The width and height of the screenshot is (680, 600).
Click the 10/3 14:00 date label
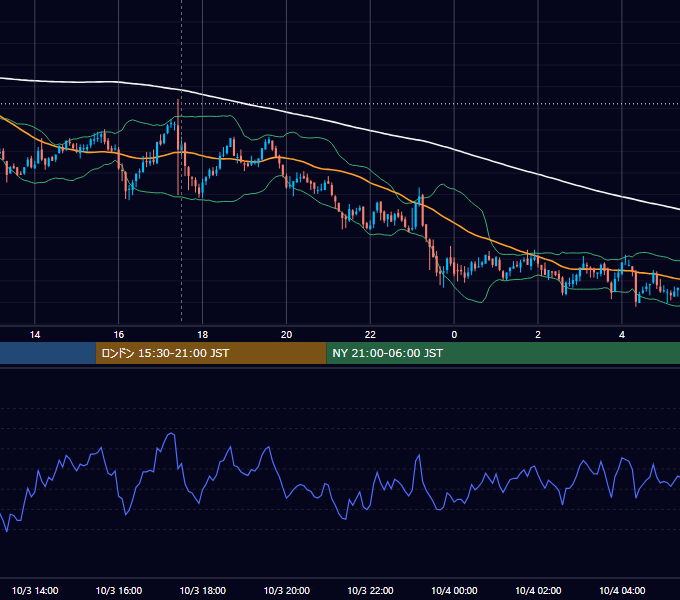pos(35,590)
